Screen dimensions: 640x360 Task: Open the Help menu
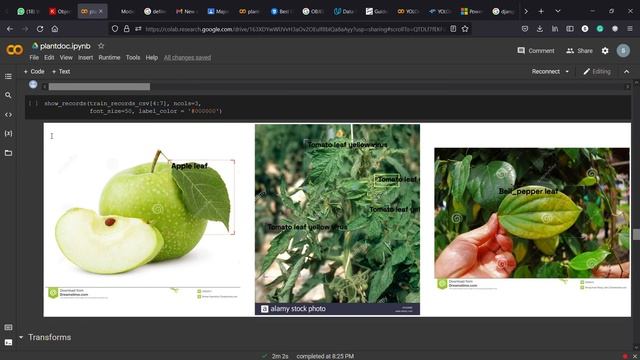152,58
